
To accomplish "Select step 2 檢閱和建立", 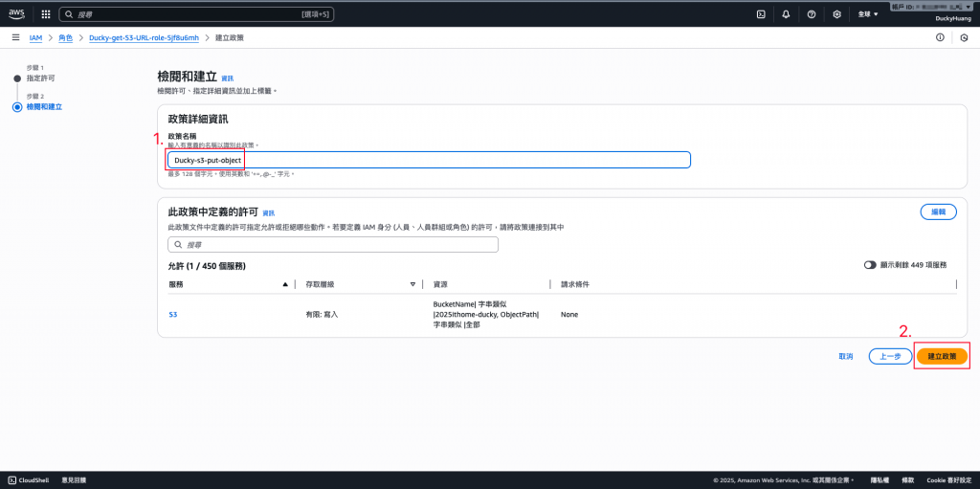I will (44, 106).
